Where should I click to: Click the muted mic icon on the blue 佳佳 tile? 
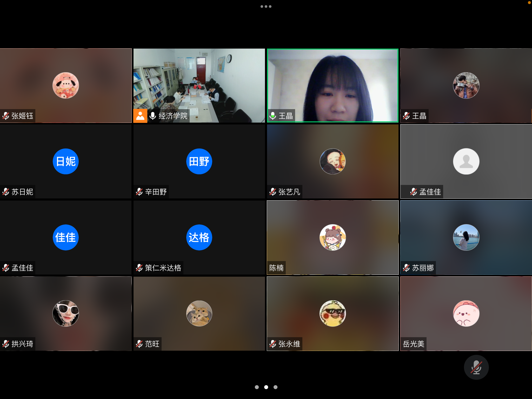coord(6,268)
